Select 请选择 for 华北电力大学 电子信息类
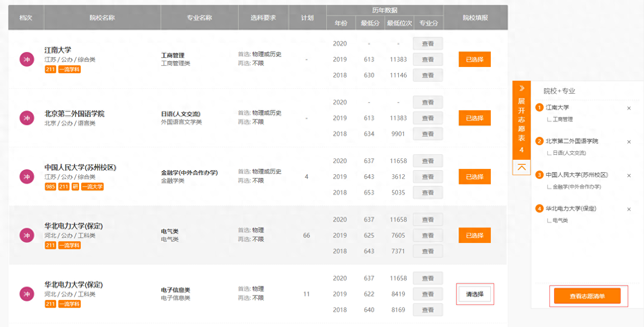The width and height of the screenshot is (644, 327). 475,294
